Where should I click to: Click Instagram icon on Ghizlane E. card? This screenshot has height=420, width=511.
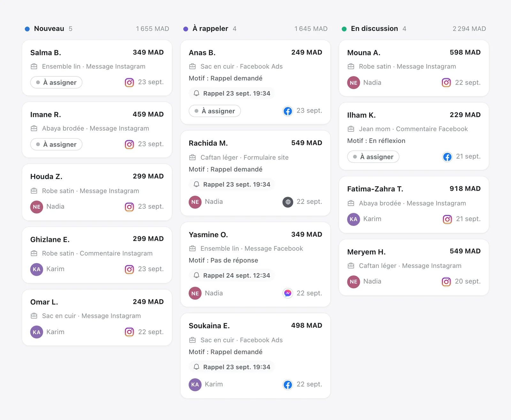click(x=129, y=269)
